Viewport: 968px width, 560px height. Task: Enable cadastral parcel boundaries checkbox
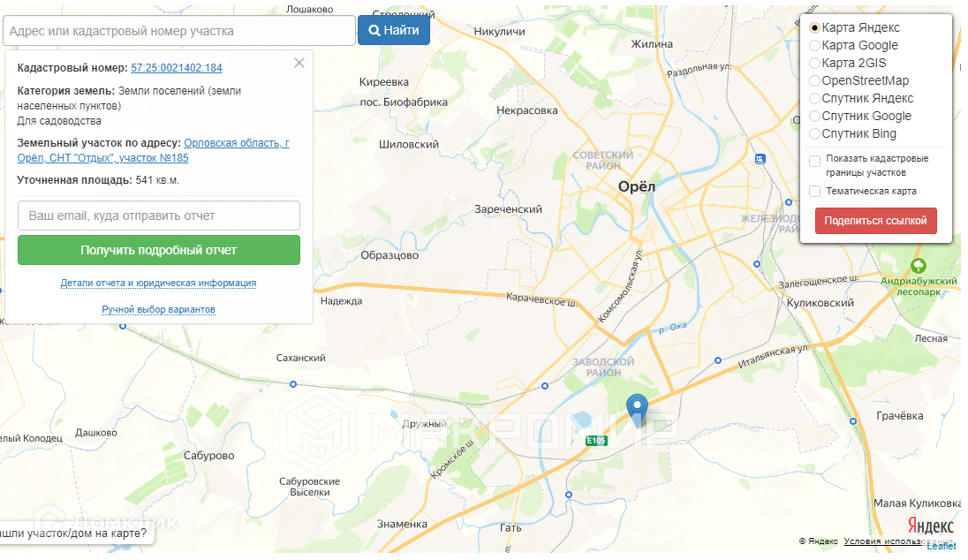coord(816,160)
